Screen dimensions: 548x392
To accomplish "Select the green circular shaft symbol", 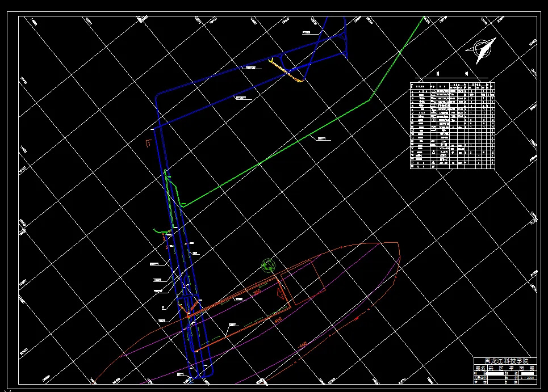I will tap(268, 265).
